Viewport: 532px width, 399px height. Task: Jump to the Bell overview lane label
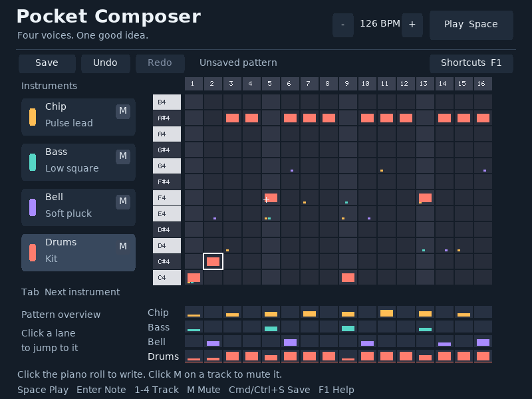coord(156,342)
